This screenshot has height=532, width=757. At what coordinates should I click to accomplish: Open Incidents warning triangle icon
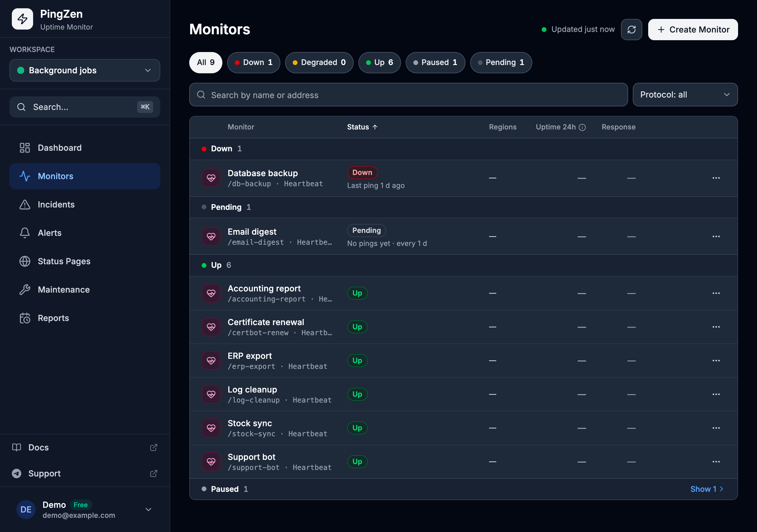coord(25,204)
